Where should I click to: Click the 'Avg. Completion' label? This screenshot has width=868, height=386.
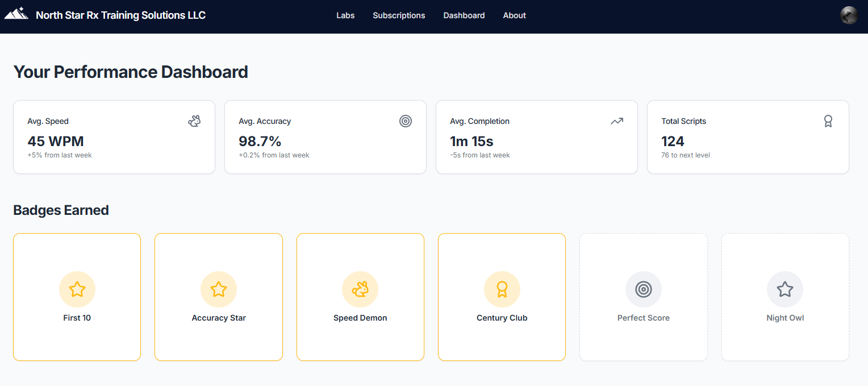pyautogui.click(x=480, y=121)
